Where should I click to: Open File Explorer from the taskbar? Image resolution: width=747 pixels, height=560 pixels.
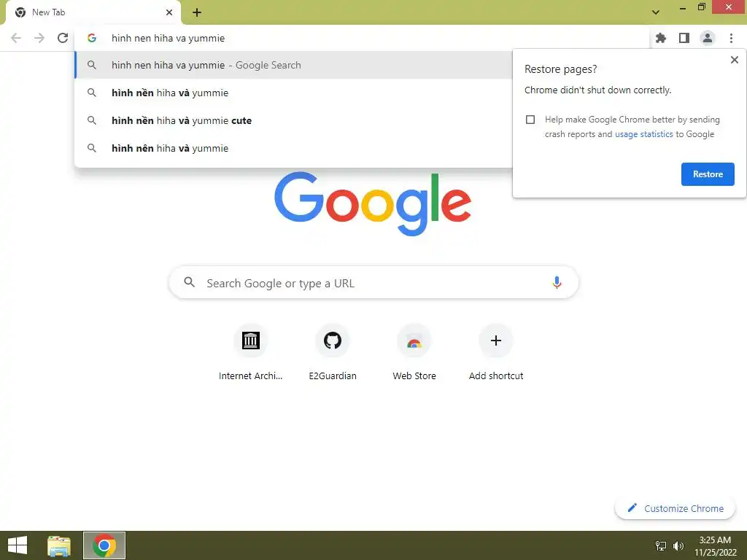59,545
